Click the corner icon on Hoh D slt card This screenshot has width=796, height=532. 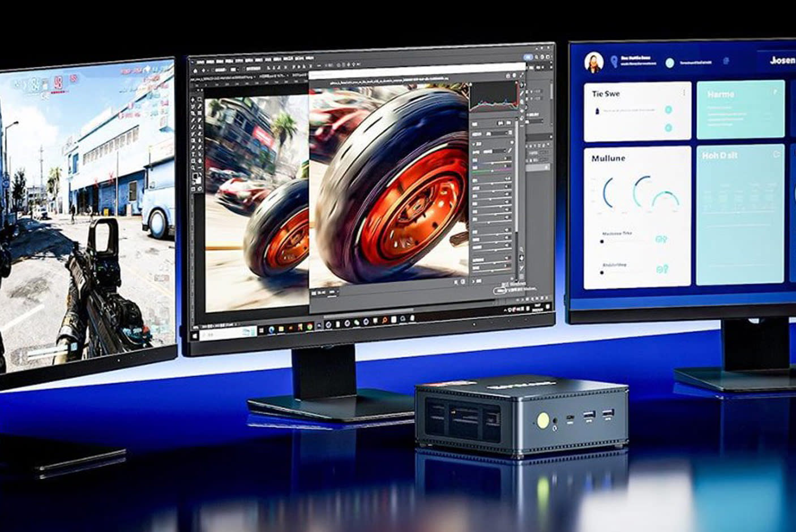(x=777, y=155)
